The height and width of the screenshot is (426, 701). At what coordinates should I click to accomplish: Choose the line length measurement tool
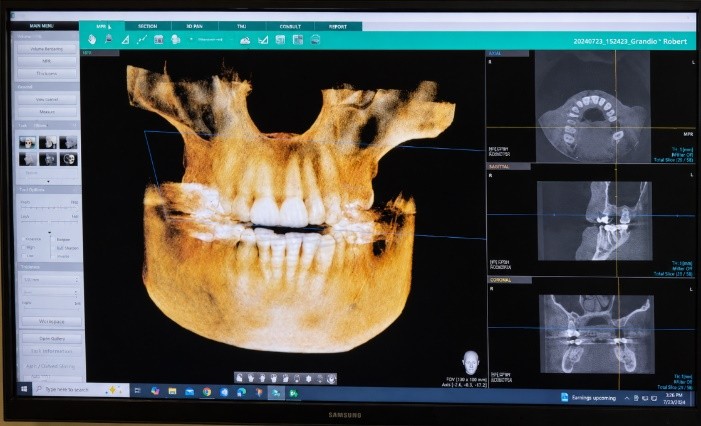142,40
